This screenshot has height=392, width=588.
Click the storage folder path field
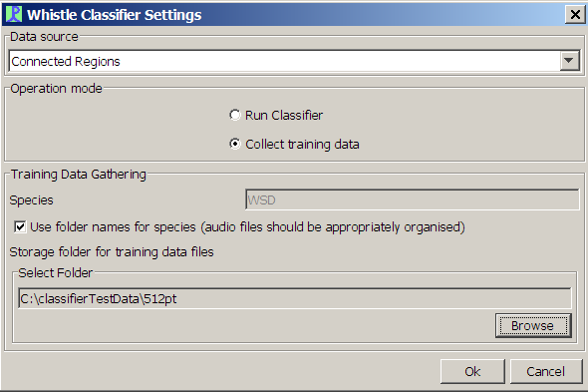point(295,298)
